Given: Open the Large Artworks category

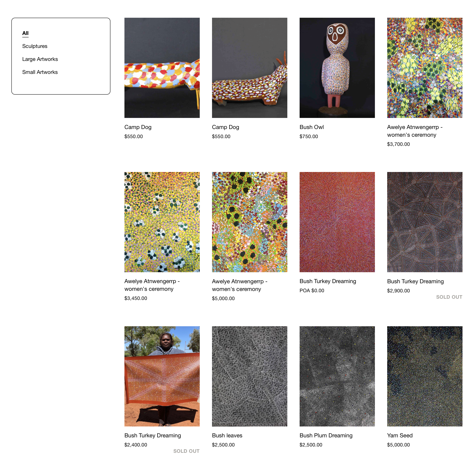Looking at the screenshot, I should tap(40, 59).
